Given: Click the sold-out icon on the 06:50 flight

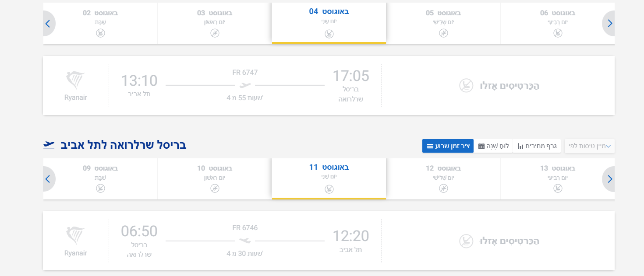Looking at the screenshot, I should (x=466, y=241).
